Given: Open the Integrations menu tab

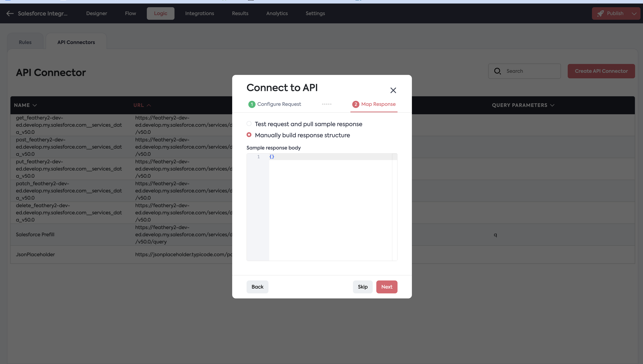Looking at the screenshot, I should coord(199,13).
